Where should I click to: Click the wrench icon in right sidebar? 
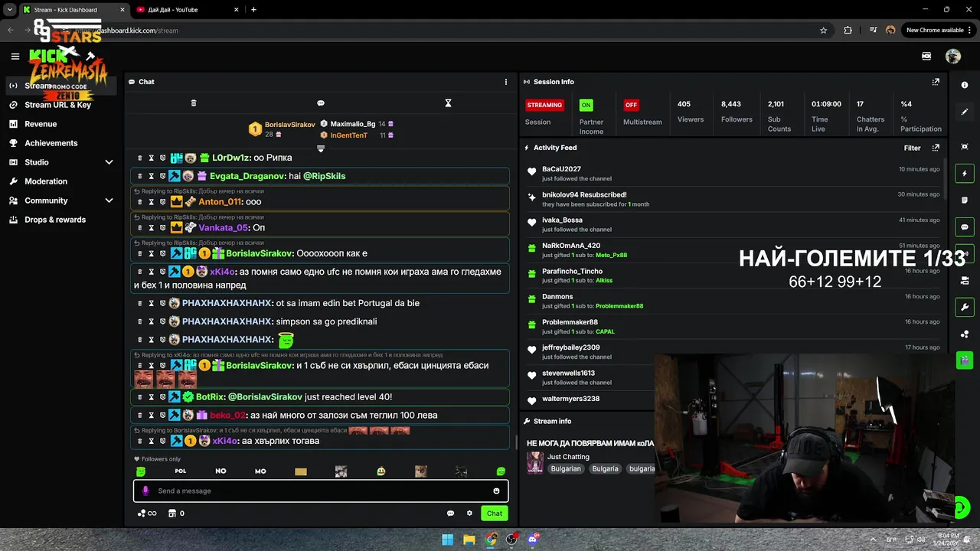pyautogui.click(x=965, y=307)
